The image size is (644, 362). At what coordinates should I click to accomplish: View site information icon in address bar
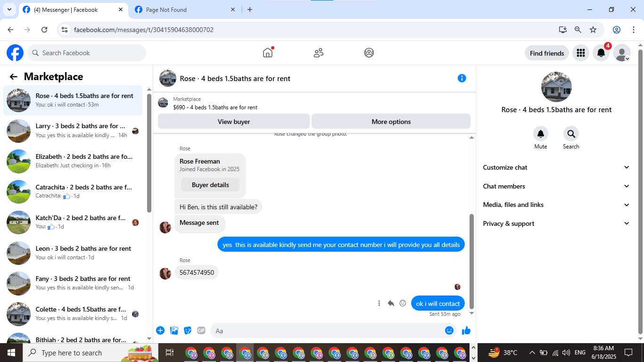(x=65, y=30)
